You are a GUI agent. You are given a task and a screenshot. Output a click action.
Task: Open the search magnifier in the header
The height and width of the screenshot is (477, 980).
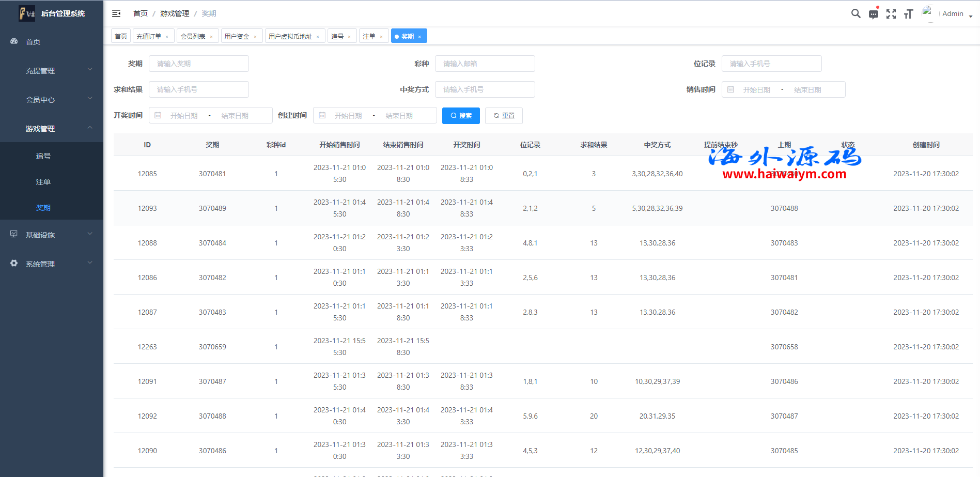(855, 14)
